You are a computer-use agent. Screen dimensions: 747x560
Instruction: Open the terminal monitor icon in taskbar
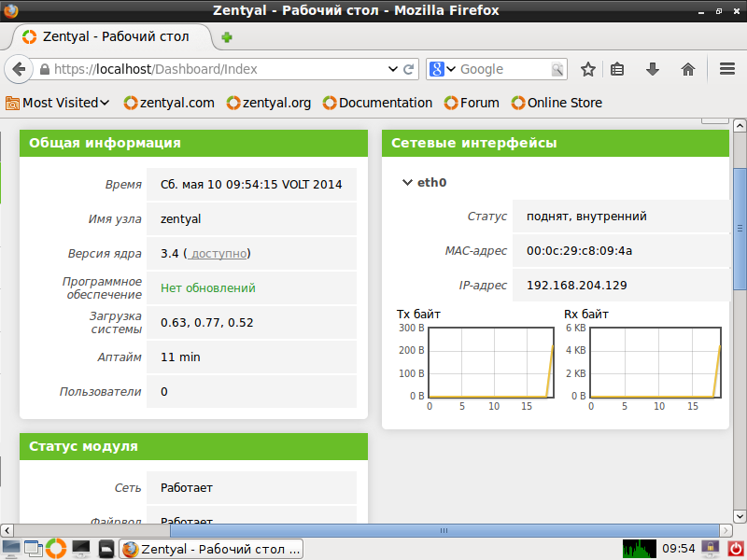point(80,549)
